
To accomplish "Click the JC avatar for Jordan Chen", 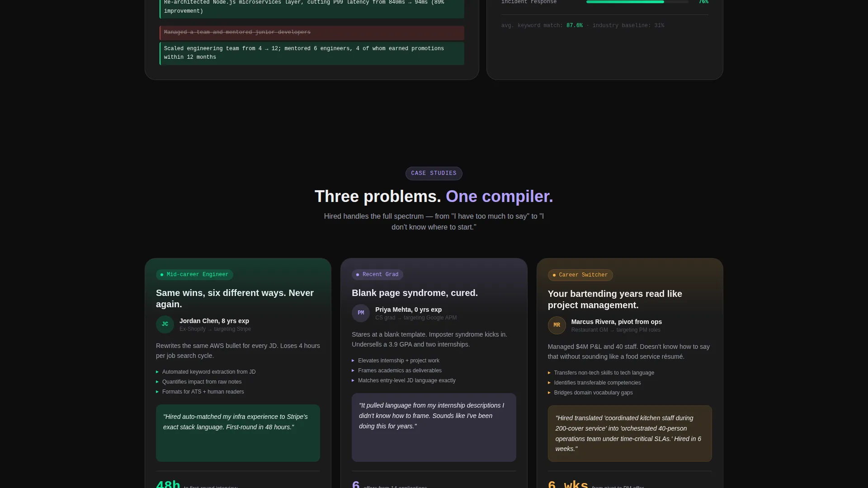I will pos(165,324).
